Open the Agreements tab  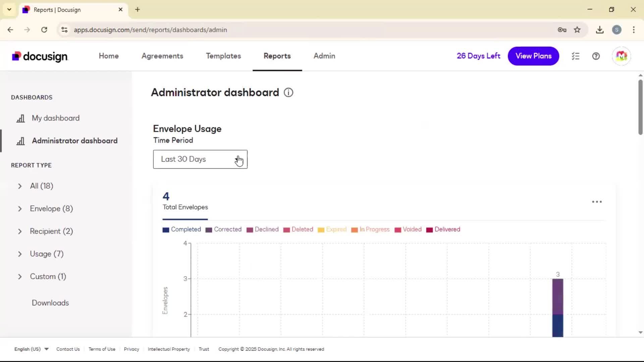[162, 56]
